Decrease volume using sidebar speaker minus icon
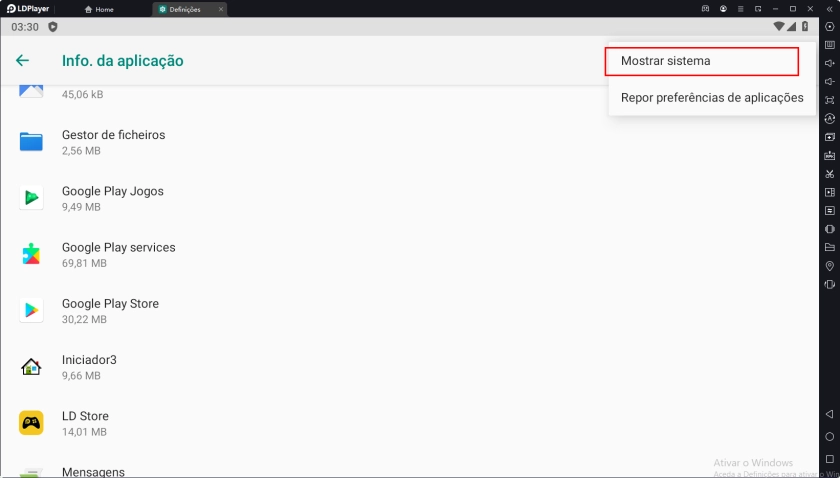The height and width of the screenshot is (478, 840). pyautogui.click(x=830, y=81)
